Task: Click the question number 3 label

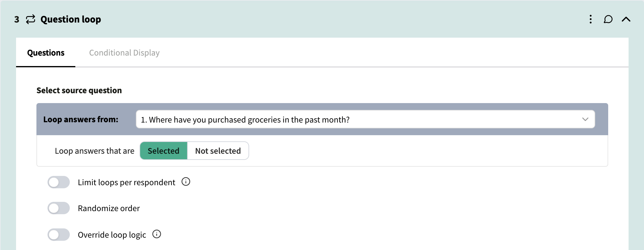Action: 17,19
